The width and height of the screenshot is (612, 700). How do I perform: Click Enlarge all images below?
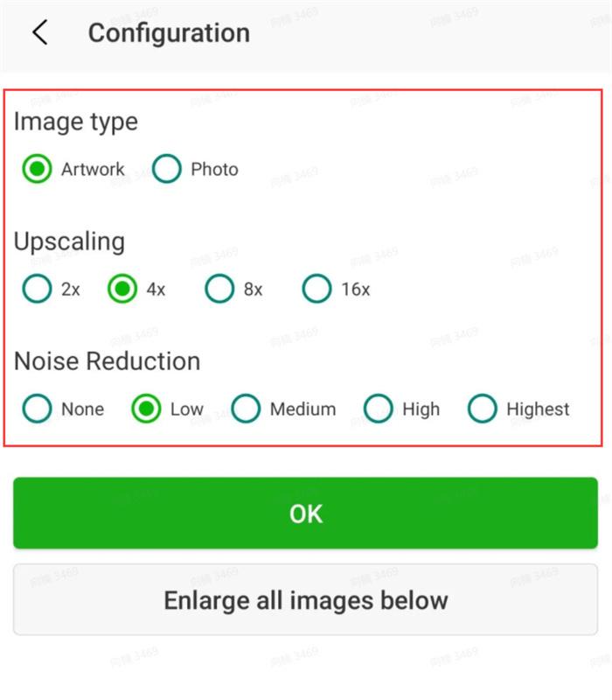[x=305, y=599]
